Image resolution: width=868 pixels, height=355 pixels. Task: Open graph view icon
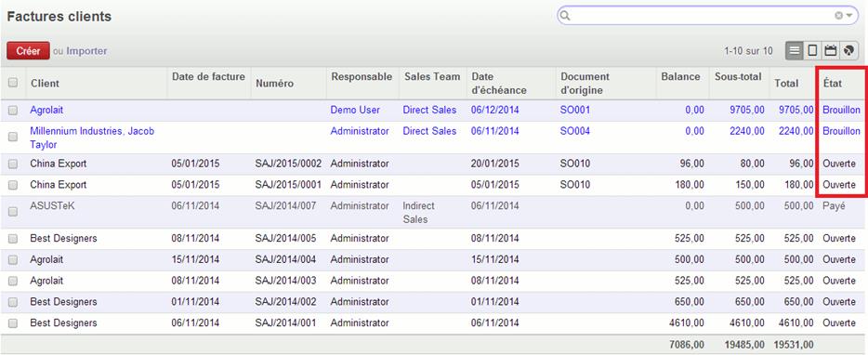click(848, 51)
